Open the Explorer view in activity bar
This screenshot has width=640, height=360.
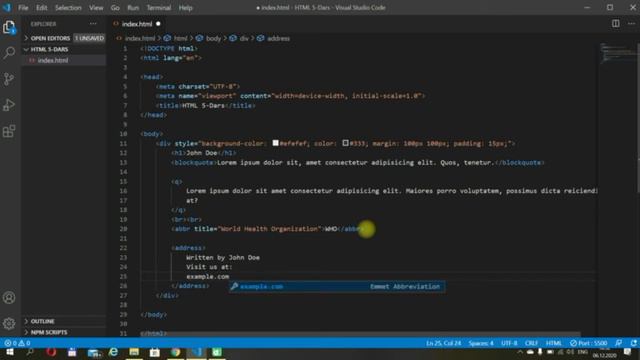coord(9,27)
